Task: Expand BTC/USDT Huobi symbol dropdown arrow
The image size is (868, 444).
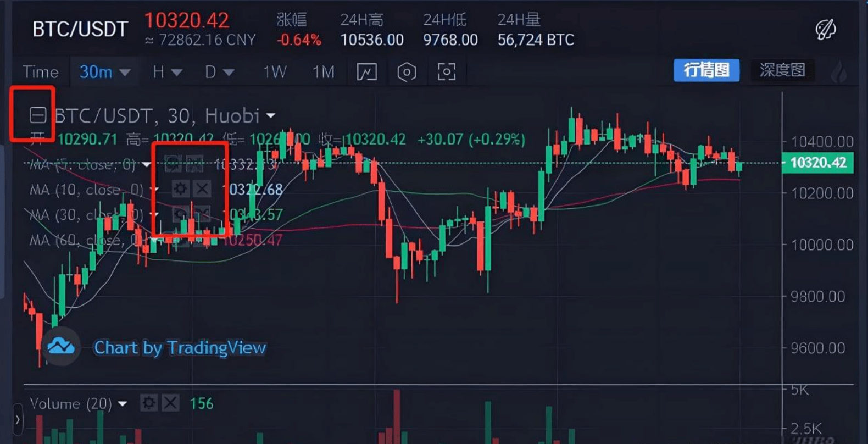Action: (x=271, y=116)
